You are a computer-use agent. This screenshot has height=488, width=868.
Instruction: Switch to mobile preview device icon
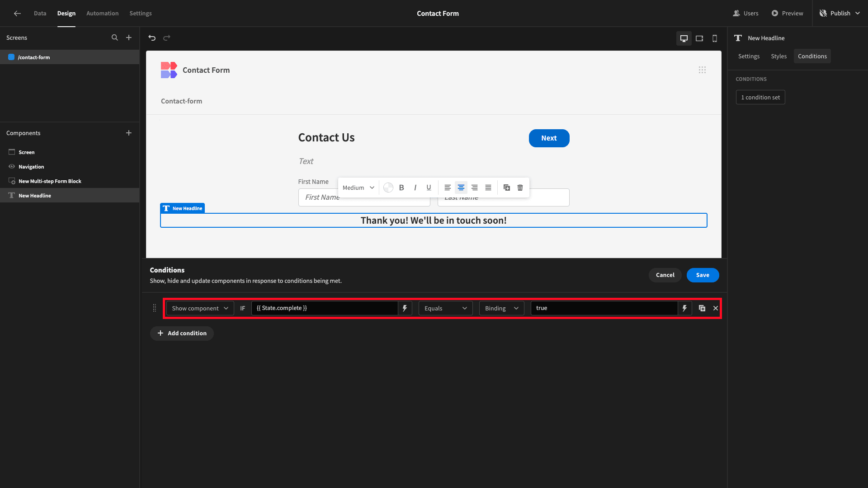point(715,38)
